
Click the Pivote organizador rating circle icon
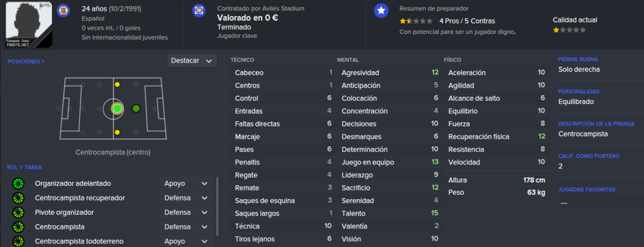tap(18, 212)
